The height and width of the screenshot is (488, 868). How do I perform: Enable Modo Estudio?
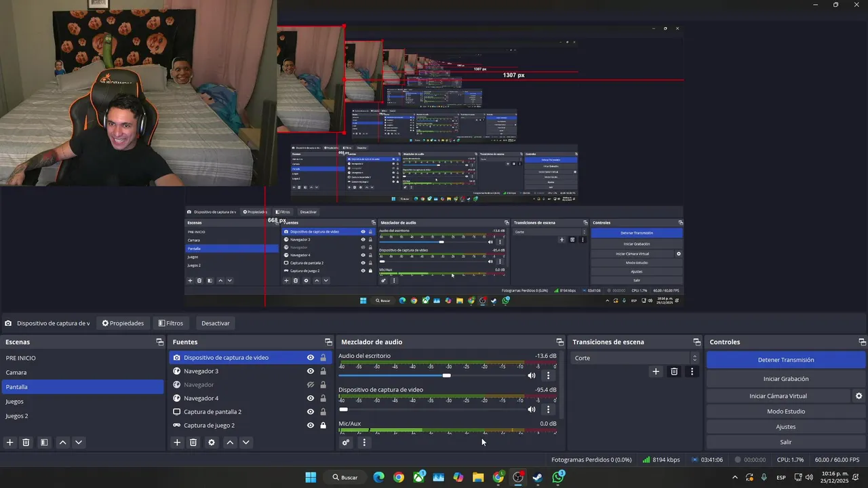click(786, 411)
